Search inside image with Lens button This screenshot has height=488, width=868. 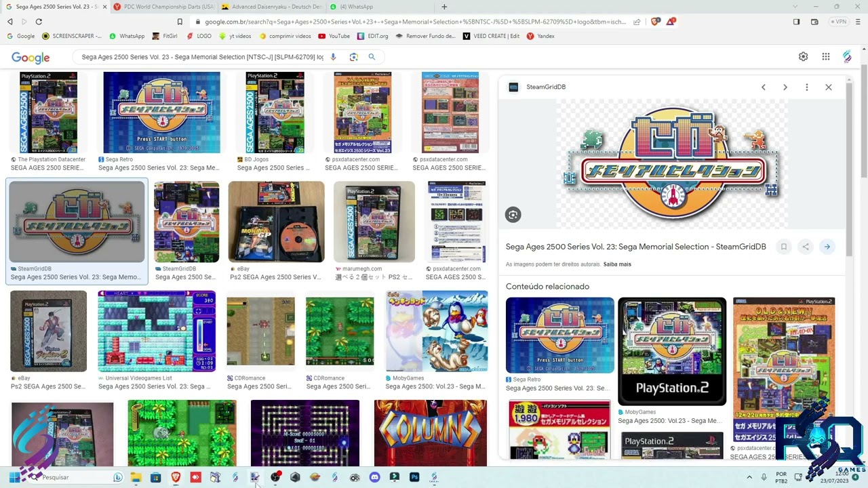click(x=513, y=215)
